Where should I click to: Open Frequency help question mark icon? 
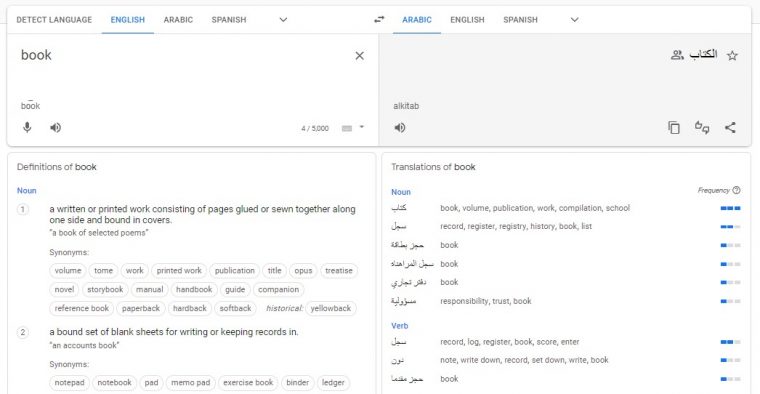tap(736, 190)
